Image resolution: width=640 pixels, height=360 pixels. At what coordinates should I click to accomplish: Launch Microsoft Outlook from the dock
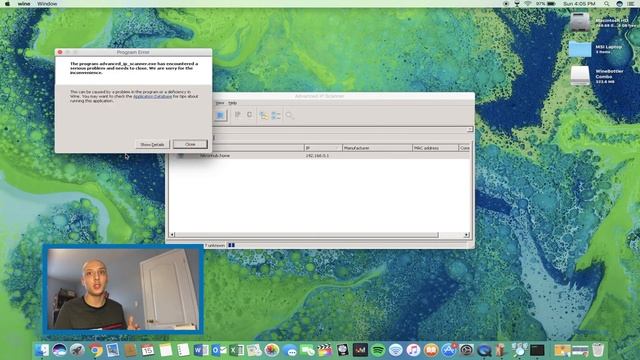tap(219, 350)
